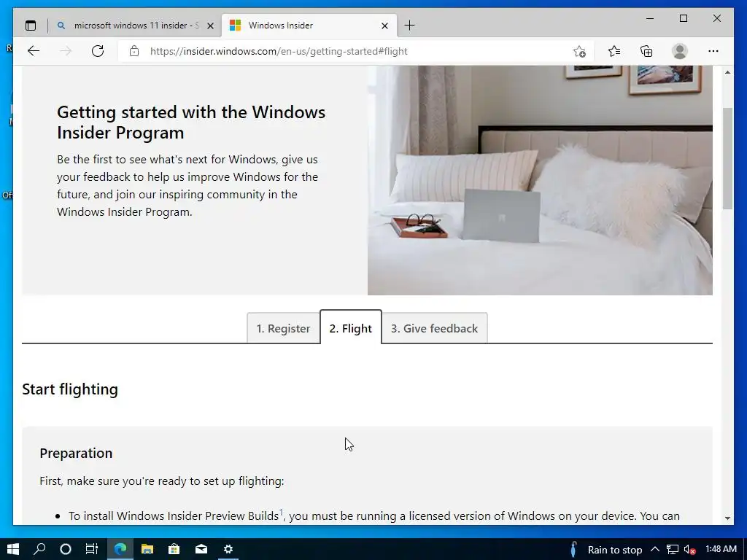Select the 2. Flight tab
Viewport: 747px width, 560px height.
pyautogui.click(x=351, y=328)
